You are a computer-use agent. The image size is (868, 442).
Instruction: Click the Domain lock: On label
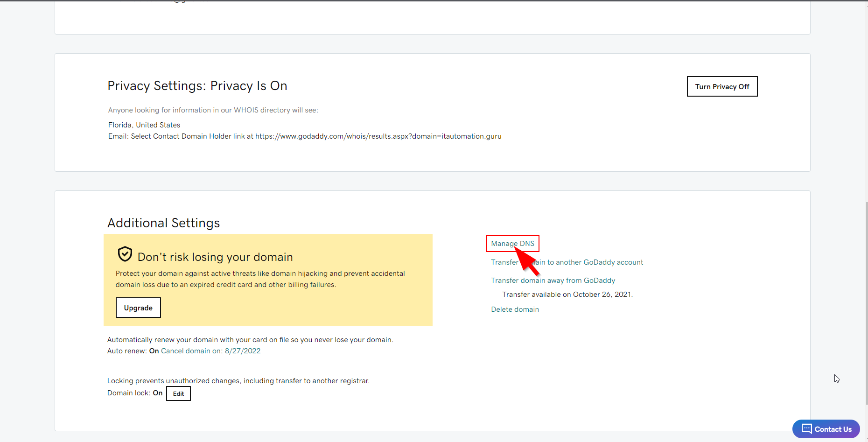[x=135, y=393]
